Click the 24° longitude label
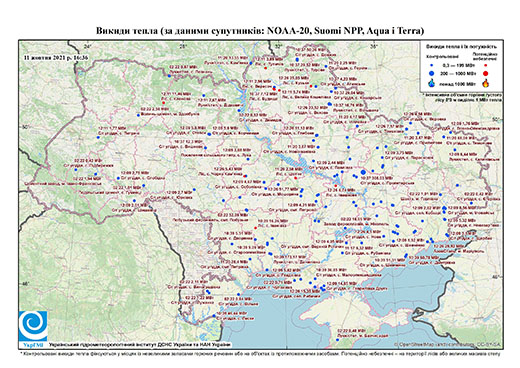Screen dimensions: 520x368 pos(88,46)
